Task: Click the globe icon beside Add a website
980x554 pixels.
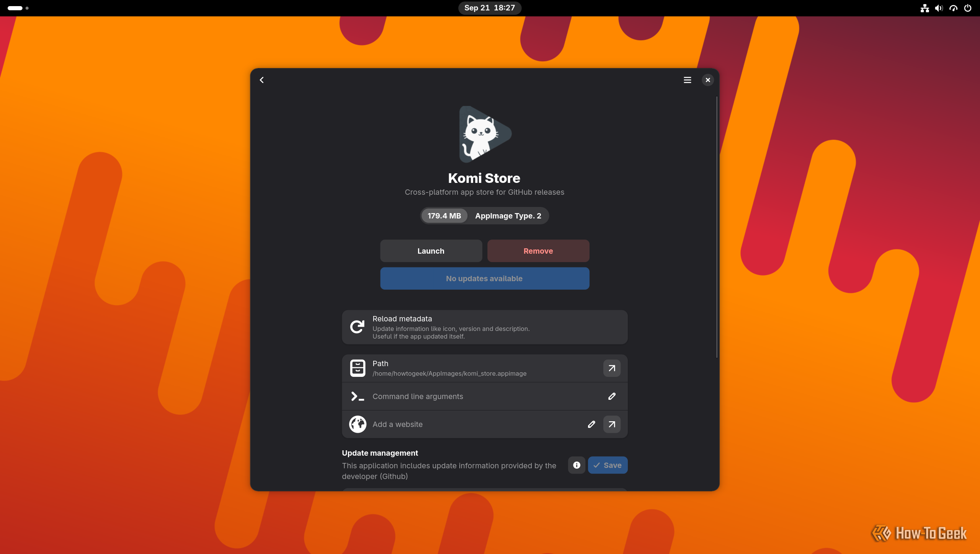Action: [x=358, y=424]
